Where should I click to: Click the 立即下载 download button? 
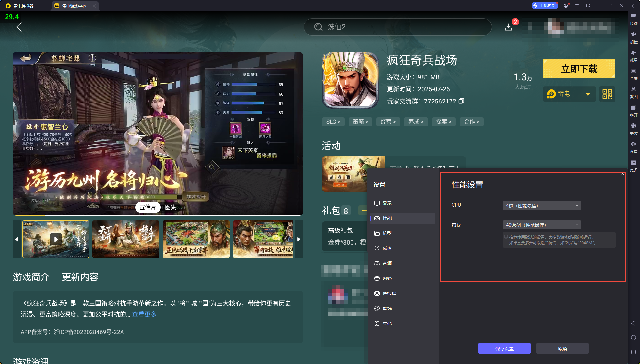pyautogui.click(x=579, y=69)
